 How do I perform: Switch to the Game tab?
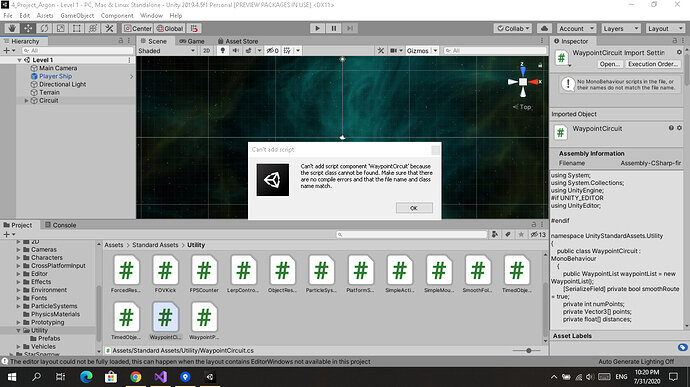tap(192, 41)
